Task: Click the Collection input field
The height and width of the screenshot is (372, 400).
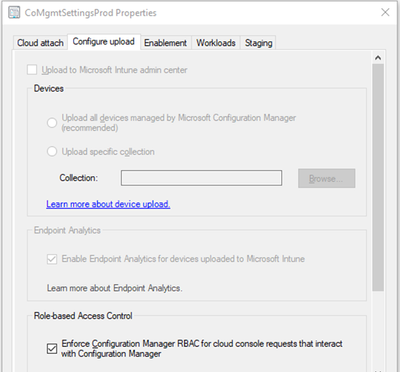Action: 201,178
